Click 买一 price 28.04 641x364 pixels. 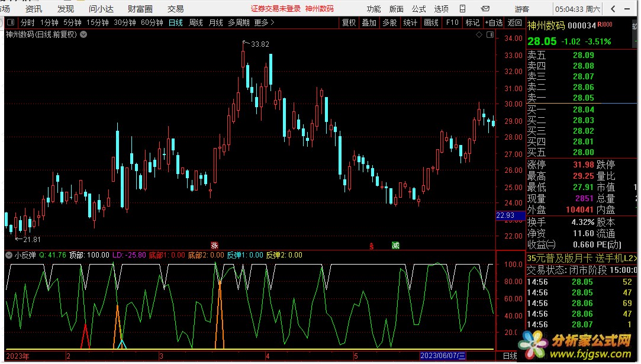tap(584, 109)
